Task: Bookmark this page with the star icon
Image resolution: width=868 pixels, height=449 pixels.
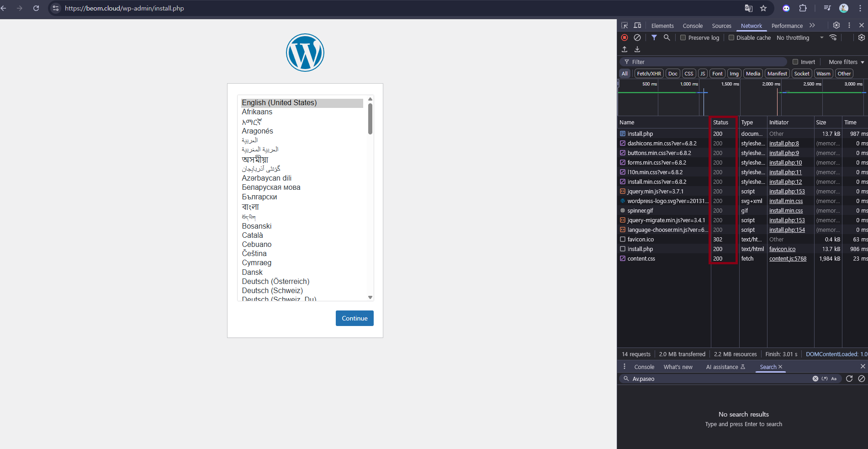Action: [763, 8]
